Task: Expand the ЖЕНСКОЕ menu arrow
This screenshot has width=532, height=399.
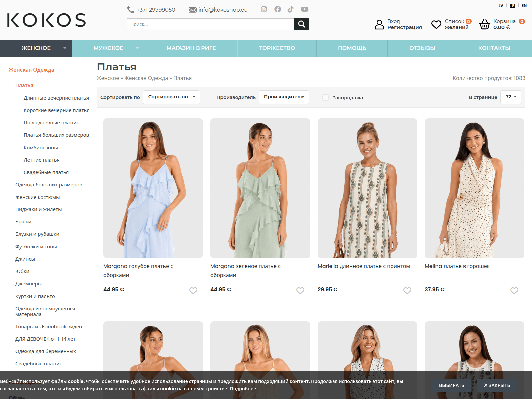Action: [65, 48]
